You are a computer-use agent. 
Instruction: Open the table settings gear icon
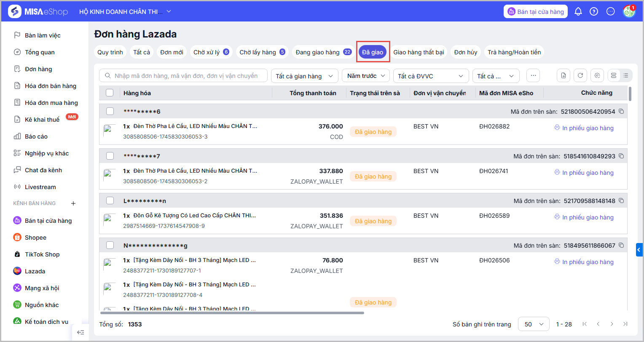click(597, 76)
